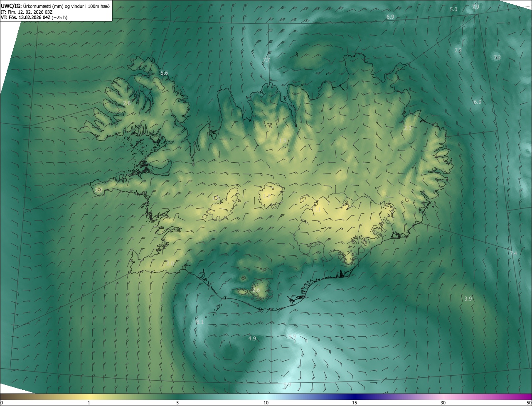The image size is (532, 406).
Task: Click the 2.3 value label in northeast Iceland
Action: click(x=407, y=128)
